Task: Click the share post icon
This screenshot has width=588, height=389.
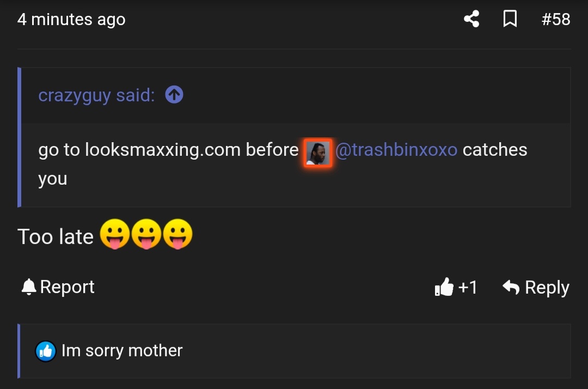Action: tap(471, 20)
